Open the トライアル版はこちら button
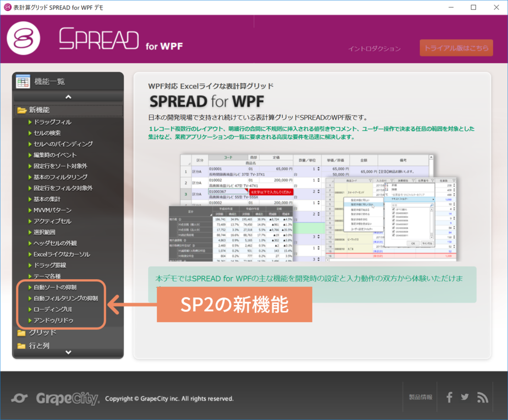Viewport: 508px width, 420px height. tap(456, 48)
